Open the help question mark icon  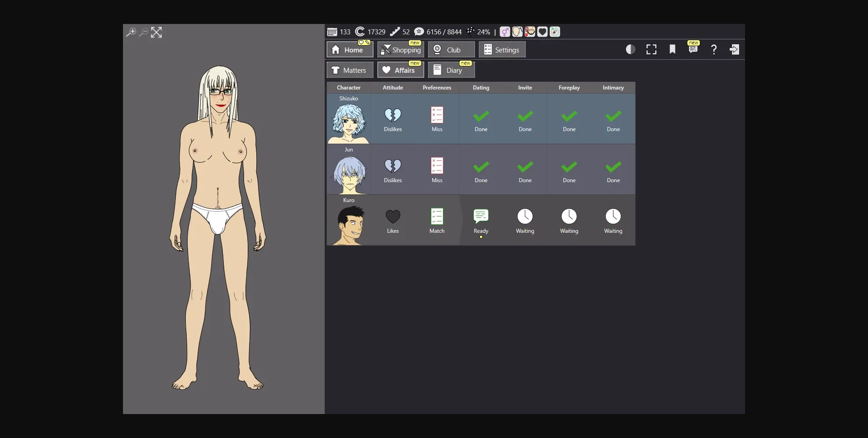pyautogui.click(x=713, y=49)
